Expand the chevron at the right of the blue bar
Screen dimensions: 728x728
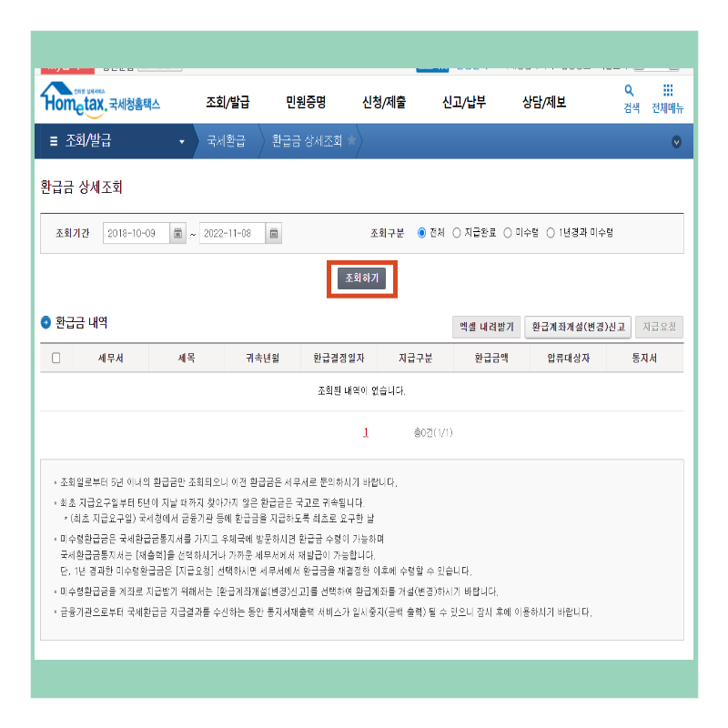[674, 143]
